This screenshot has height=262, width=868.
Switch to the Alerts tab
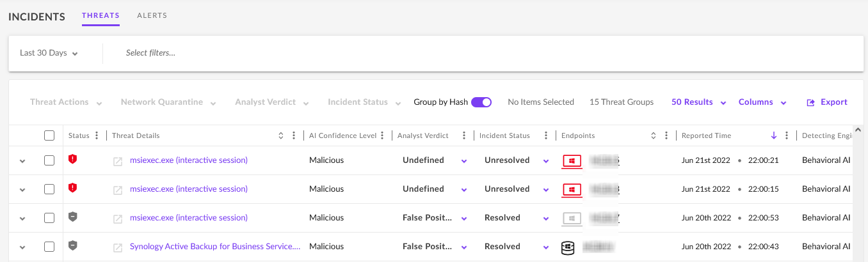(x=152, y=15)
